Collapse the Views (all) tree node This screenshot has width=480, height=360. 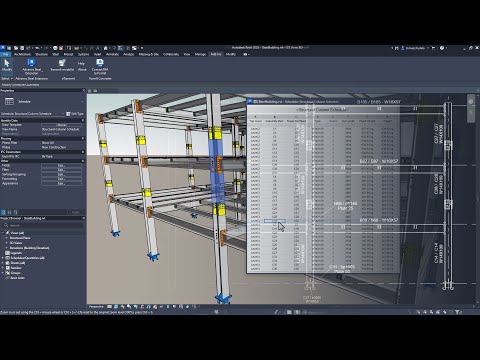(x=3, y=233)
